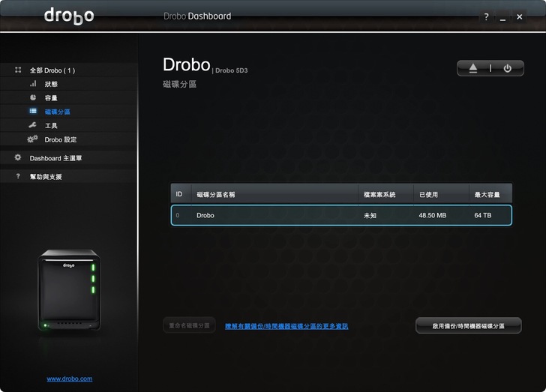
Task: Click the 磁碟分區 list icon
Action: (33, 111)
